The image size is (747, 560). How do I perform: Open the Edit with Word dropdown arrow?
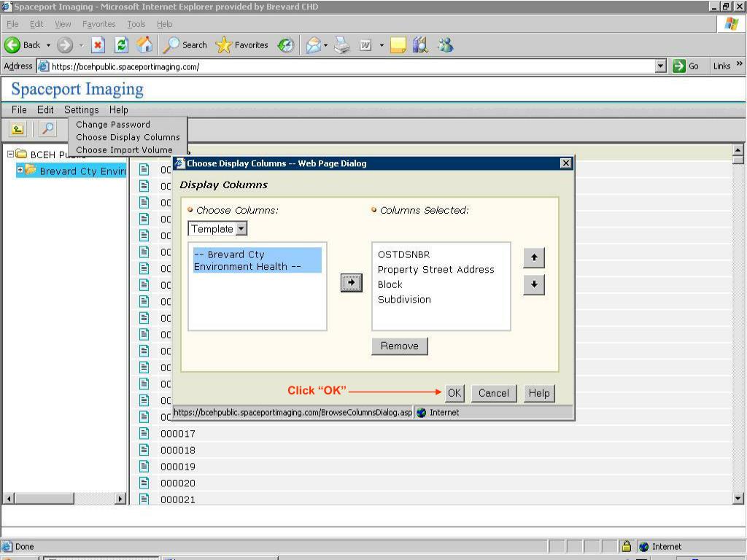point(382,45)
